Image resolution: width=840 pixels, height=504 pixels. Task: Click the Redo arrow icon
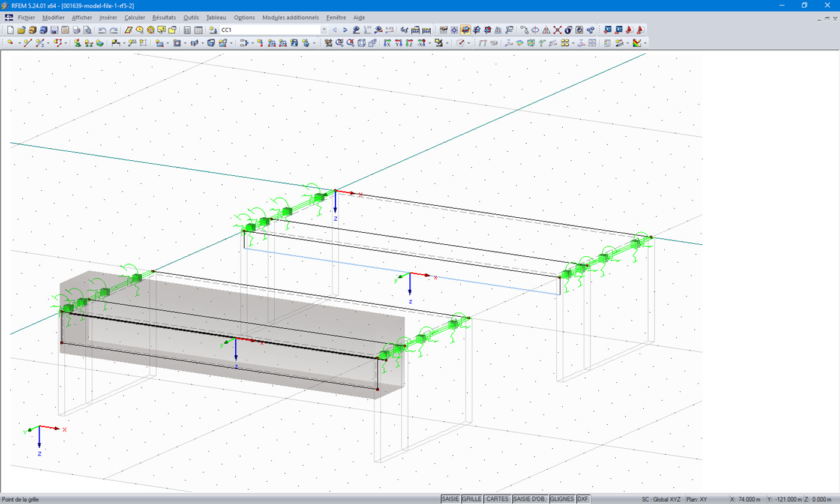(x=113, y=29)
